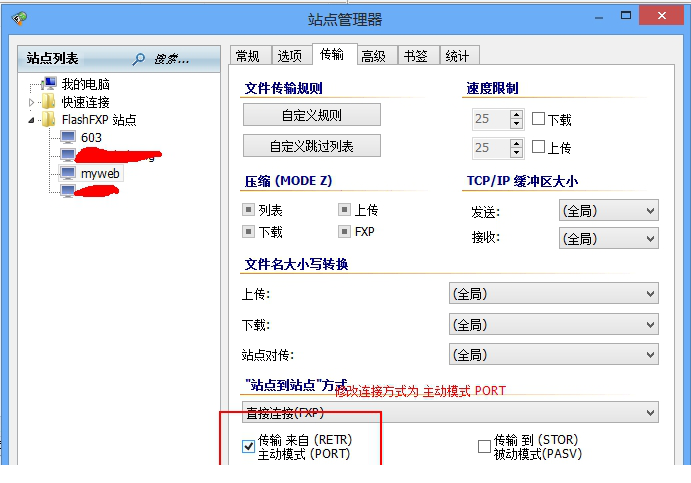Switch to the 选项 tab
Viewport: 691px width, 483px height.
point(290,56)
